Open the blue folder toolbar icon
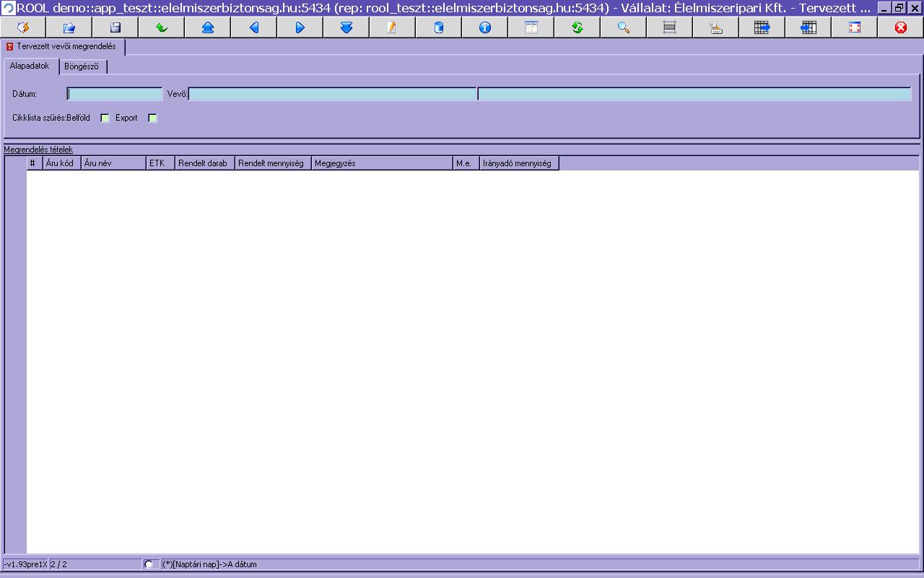This screenshot has width=924, height=578. (69, 27)
